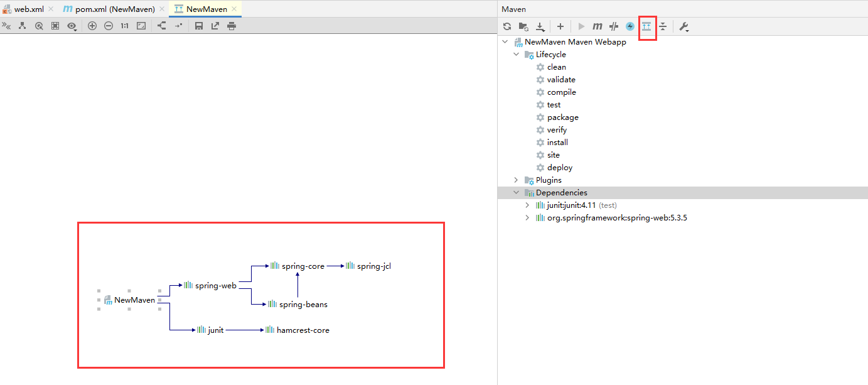Select the spring-web node in diagram
Screen dimensions: 868x385
coord(210,285)
